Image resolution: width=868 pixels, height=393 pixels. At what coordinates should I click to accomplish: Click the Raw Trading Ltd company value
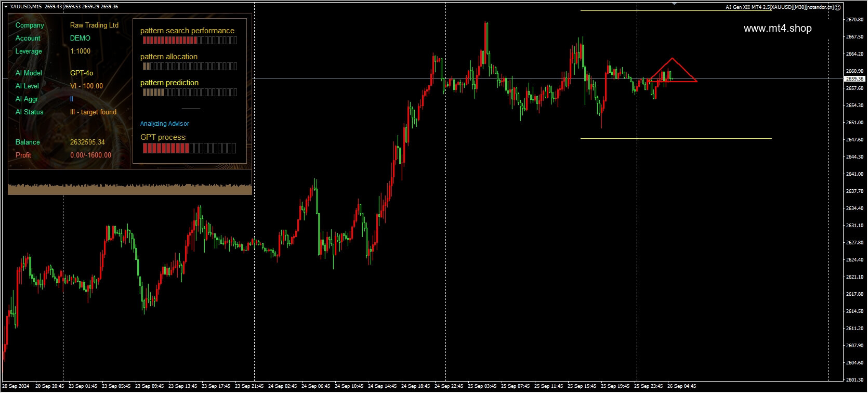pos(94,25)
